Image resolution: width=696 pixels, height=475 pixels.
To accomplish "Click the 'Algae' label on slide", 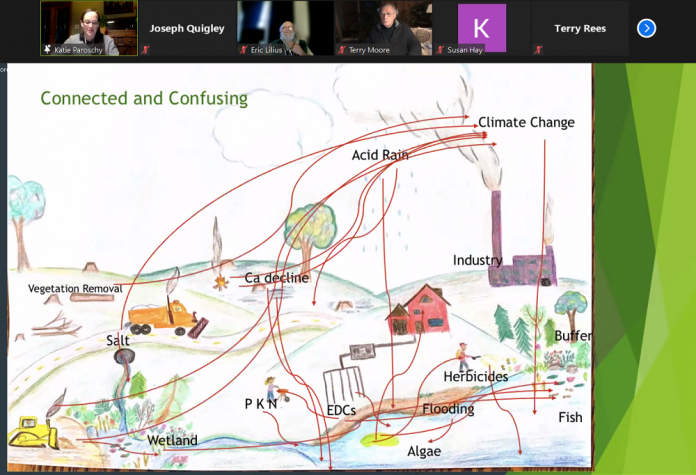I will (x=423, y=452).
